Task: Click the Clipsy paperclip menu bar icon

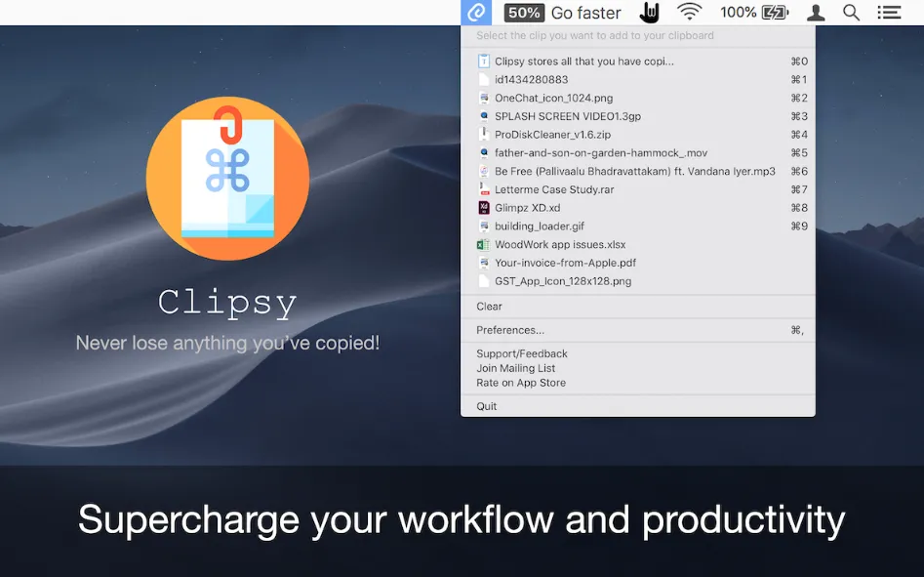Action: click(476, 13)
